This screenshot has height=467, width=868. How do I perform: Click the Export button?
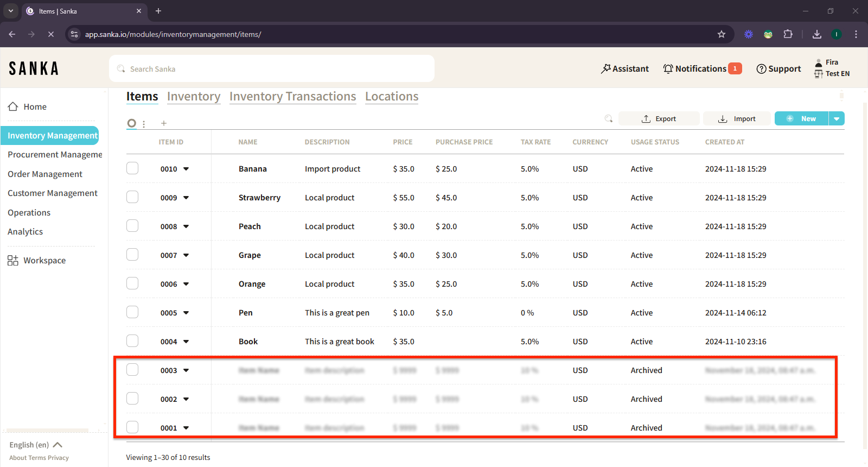[x=659, y=118]
